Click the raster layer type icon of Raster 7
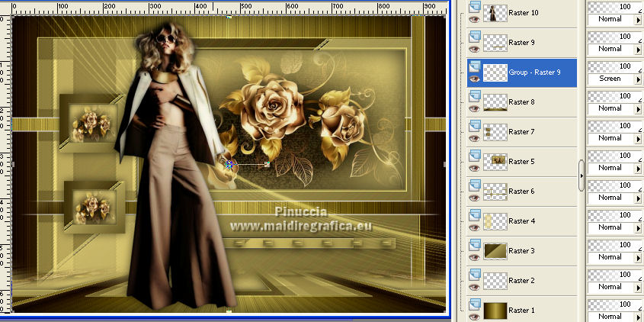The height and width of the screenshot is (322, 644). pyautogui.click(x=475, y=125)
